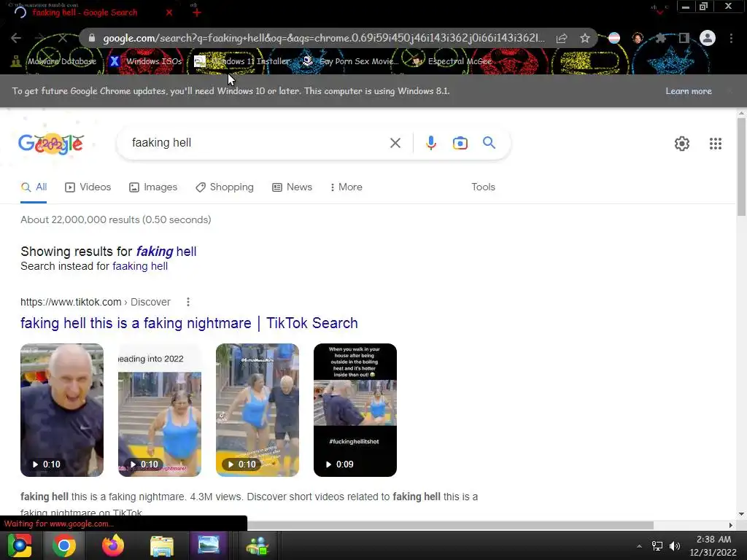Start voice search with the microphone
This screenshot has width=747, height=560.
point(430,143)
